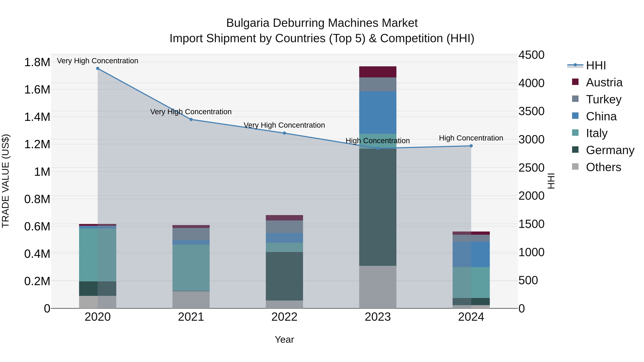The width and height of the screenshot is (644, 362).
Task: Click the 2023 Austria bar segment
Action: point(378,72)
